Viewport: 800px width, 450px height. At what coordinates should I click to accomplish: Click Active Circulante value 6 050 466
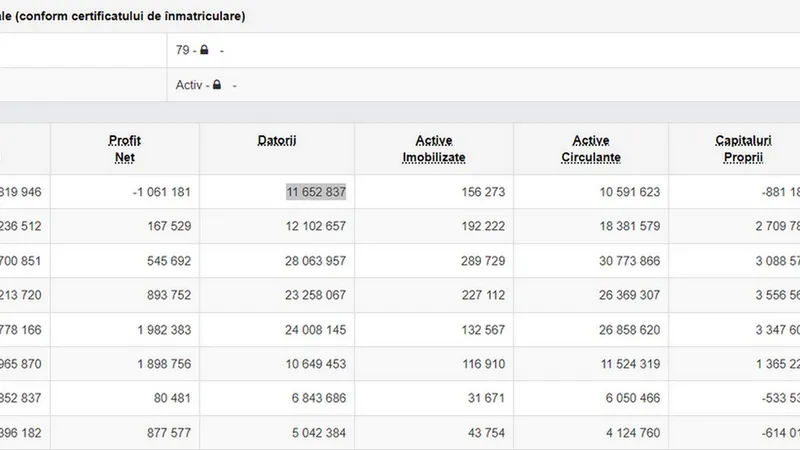(x=633, y=398)
